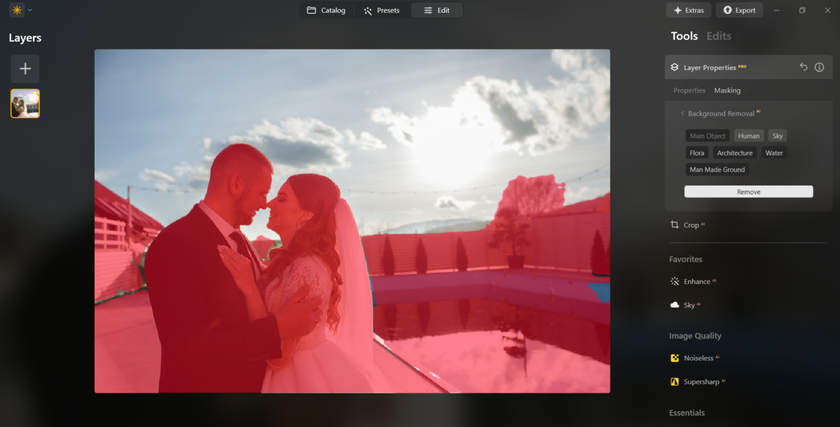Collapse the Layer Properties panel header

click(748, 67)
